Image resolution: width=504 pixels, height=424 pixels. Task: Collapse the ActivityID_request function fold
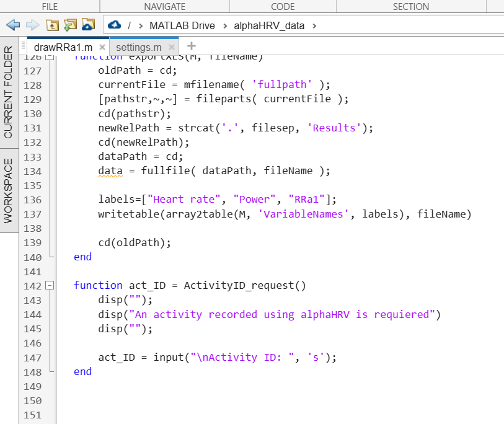coord(50,285)
